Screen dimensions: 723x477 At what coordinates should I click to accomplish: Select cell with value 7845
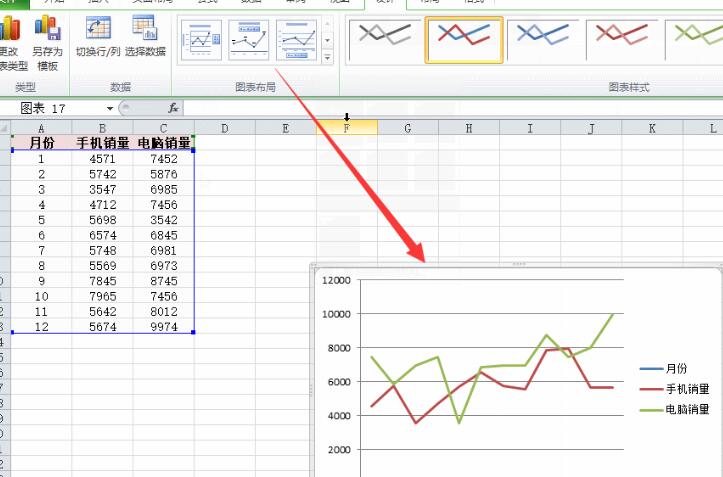pyautogui.click(x=102, y=281)
